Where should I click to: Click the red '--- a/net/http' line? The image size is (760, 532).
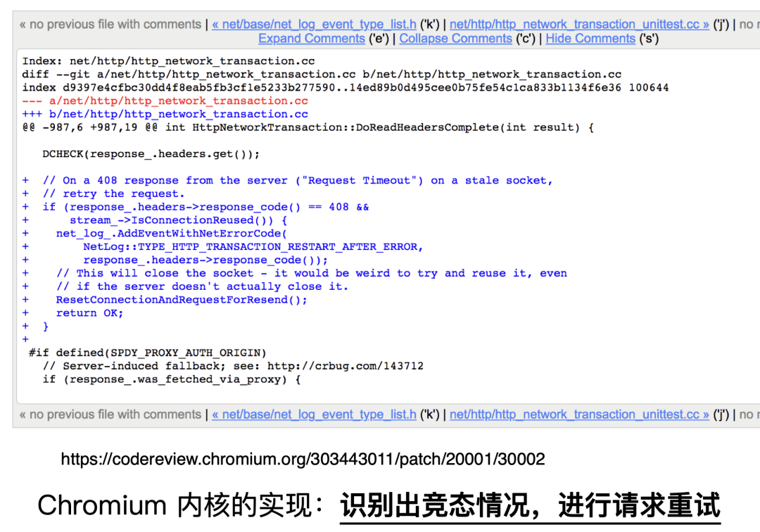pyautogui.click(x=165, y=101)
